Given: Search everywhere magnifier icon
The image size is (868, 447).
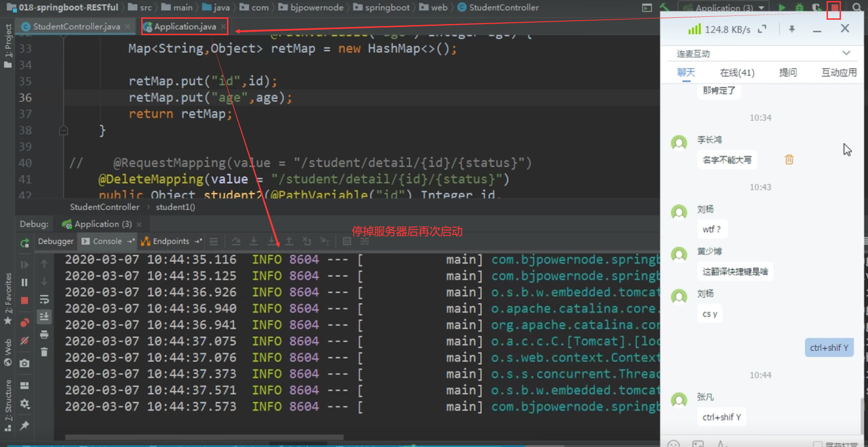Looking at the screenshot, I should click(857, 8).
